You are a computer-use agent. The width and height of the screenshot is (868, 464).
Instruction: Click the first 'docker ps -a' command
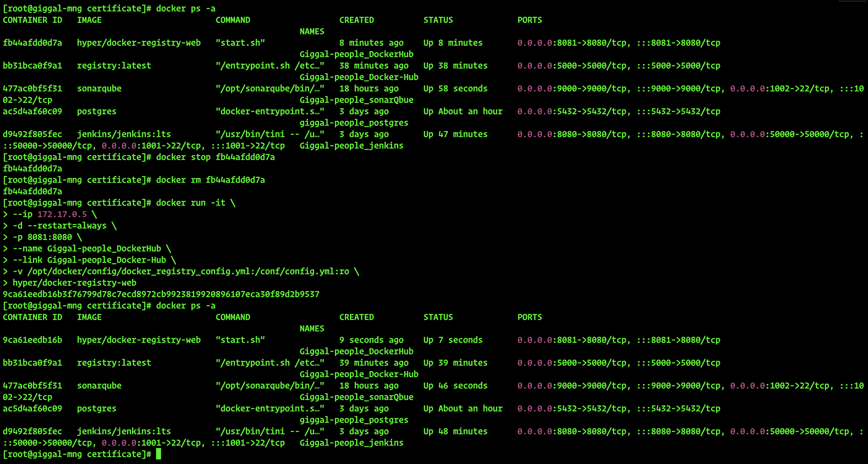[x=185, y=8]
